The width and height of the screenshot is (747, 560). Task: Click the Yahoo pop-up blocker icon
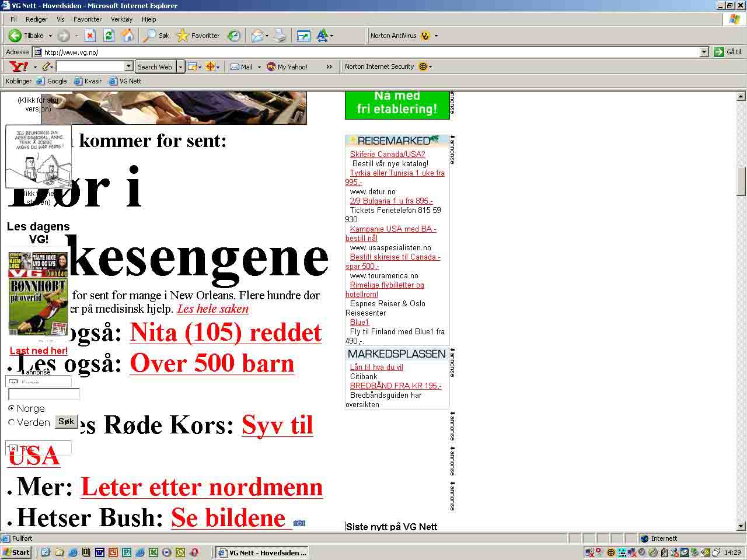click(192, 66)
